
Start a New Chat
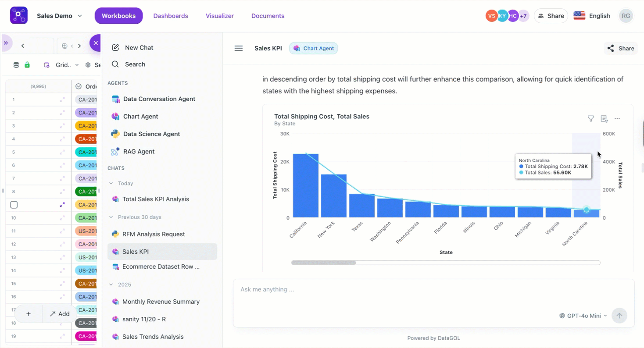tap(139, 48)
